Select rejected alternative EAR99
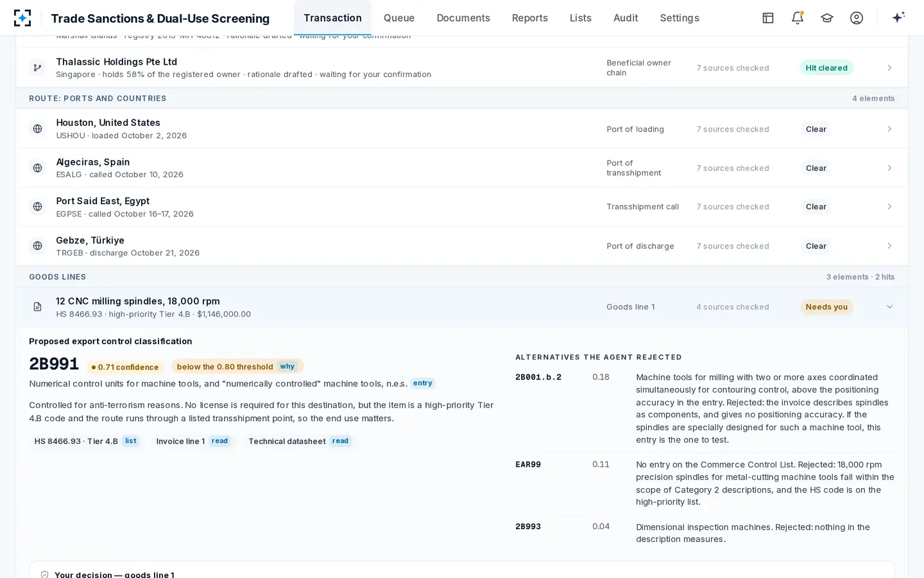The width and height of the screenshot is (924, 578). [x=528, y=465]
